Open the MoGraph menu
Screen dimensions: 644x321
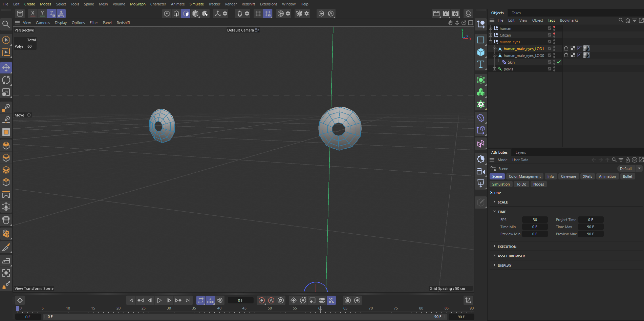point(137,4)
